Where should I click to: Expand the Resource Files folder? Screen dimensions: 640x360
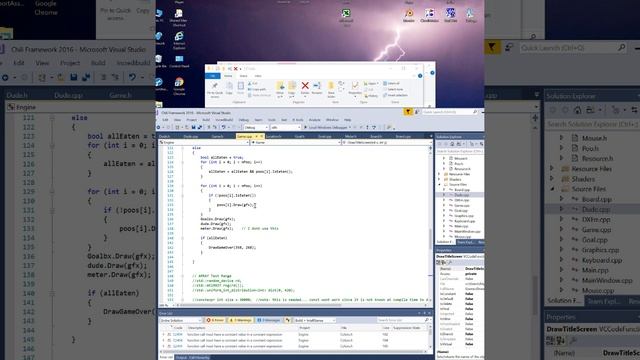pos(439,174)
